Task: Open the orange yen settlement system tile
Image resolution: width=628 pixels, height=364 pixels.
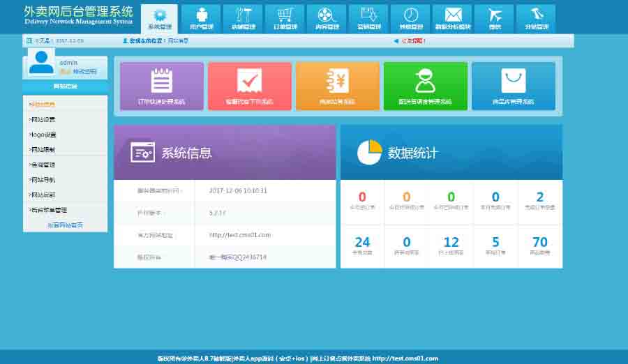Action: pos(337,86)
